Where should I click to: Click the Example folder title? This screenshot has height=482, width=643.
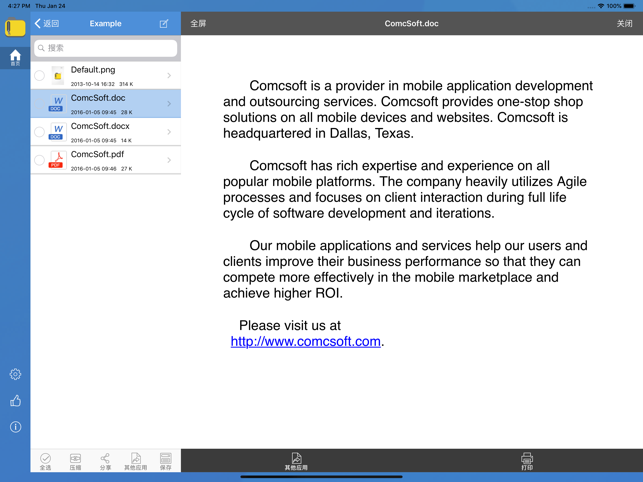[105, 23]
